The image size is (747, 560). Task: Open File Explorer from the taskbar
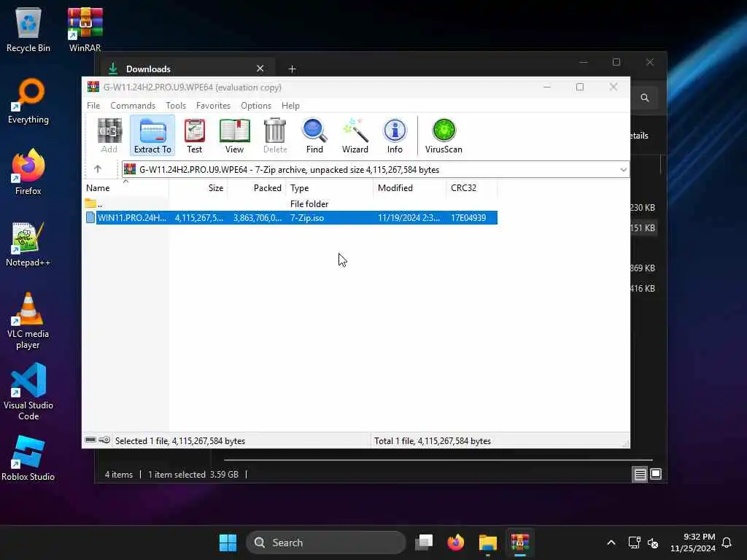pos(488,542)
